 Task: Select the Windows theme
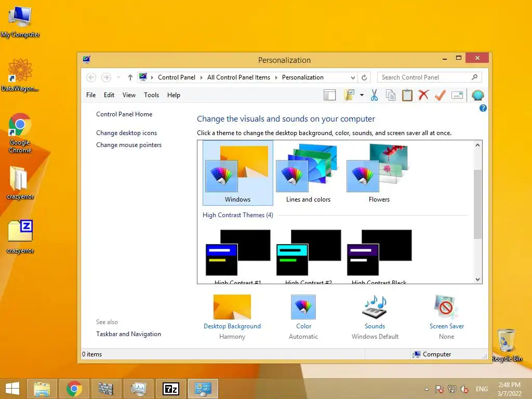pos(238,173)
